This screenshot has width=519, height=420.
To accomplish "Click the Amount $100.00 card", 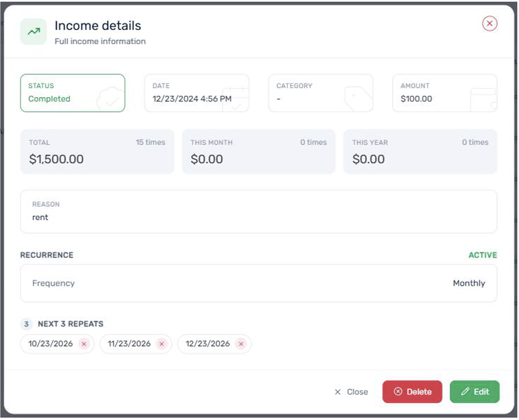I will [x=445, y=93].
